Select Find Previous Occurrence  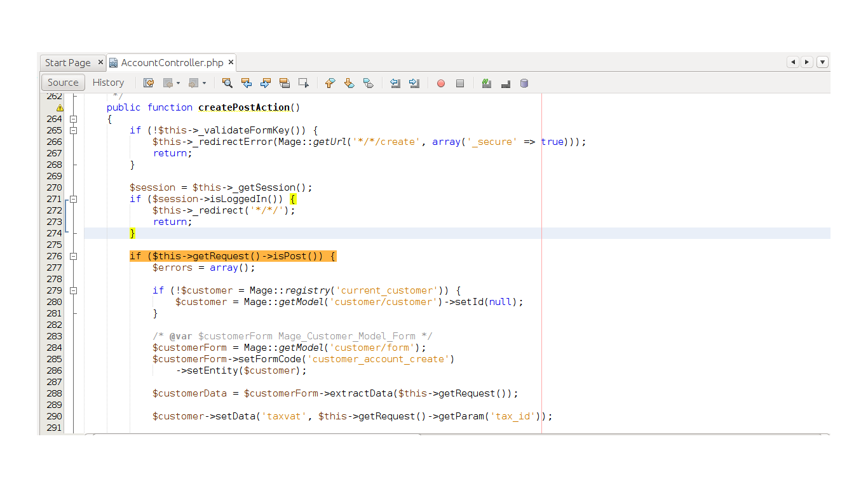(246, 83)
